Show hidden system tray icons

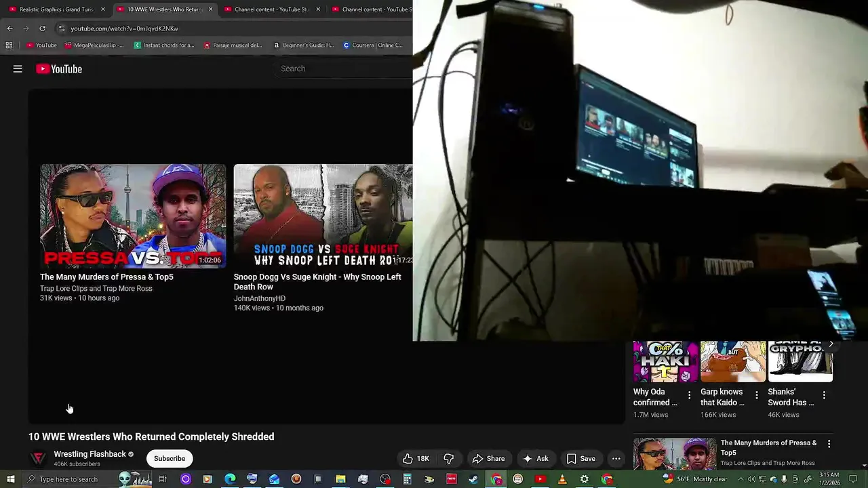pyautogui.click(x=741, y=479)
